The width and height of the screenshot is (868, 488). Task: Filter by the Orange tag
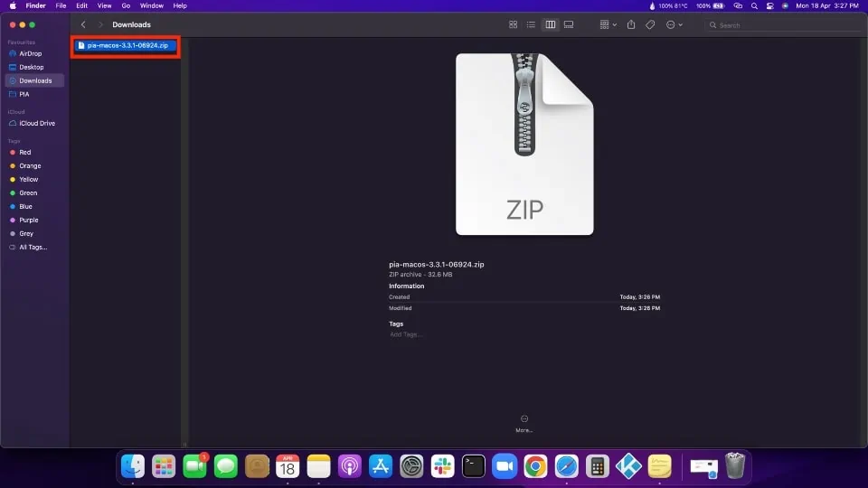click(x=30, y=166)
